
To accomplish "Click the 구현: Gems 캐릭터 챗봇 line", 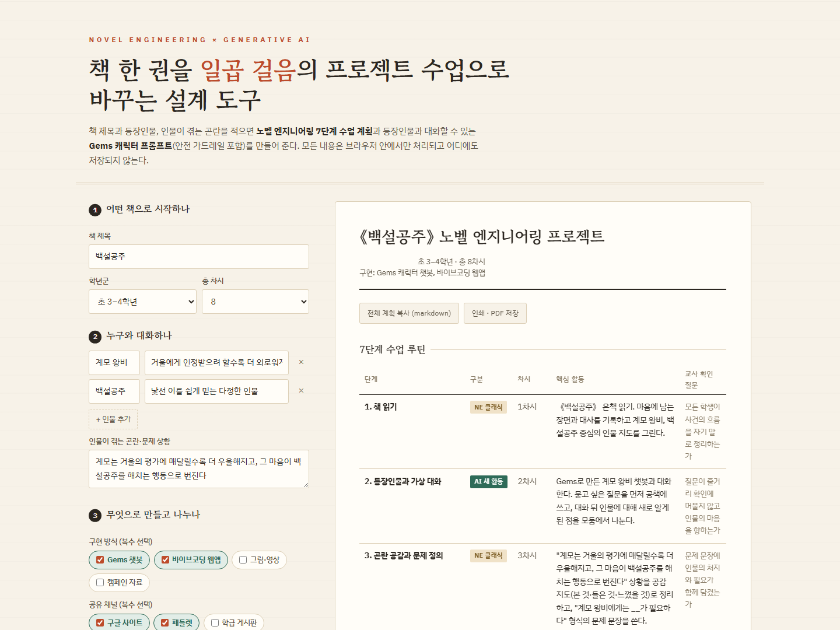I will click(x=422, y=273).
